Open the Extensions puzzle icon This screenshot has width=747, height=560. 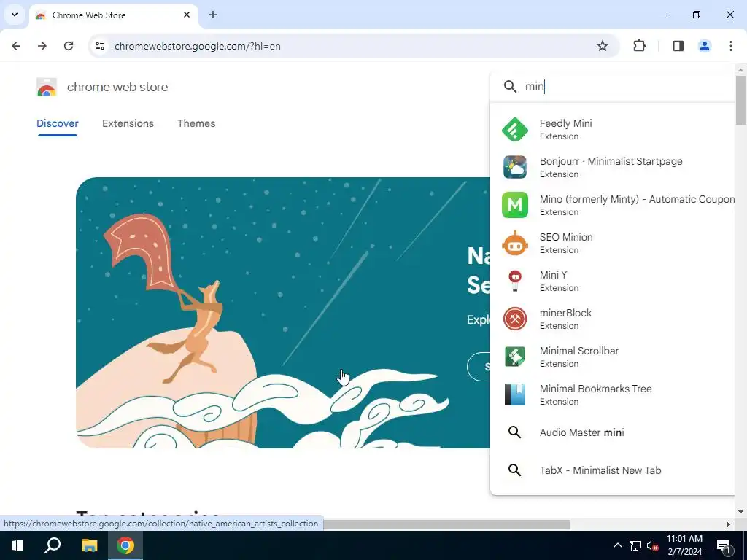click(x=639, y=46)
